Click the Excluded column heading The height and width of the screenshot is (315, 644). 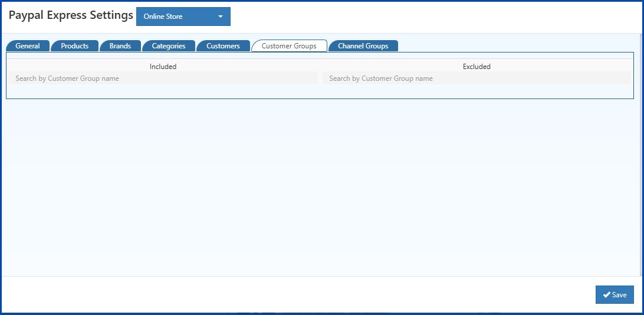point(477,67)
